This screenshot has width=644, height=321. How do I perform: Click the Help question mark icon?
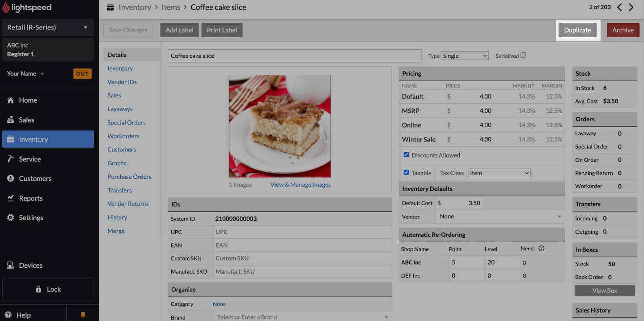click(x=8, y=315)
